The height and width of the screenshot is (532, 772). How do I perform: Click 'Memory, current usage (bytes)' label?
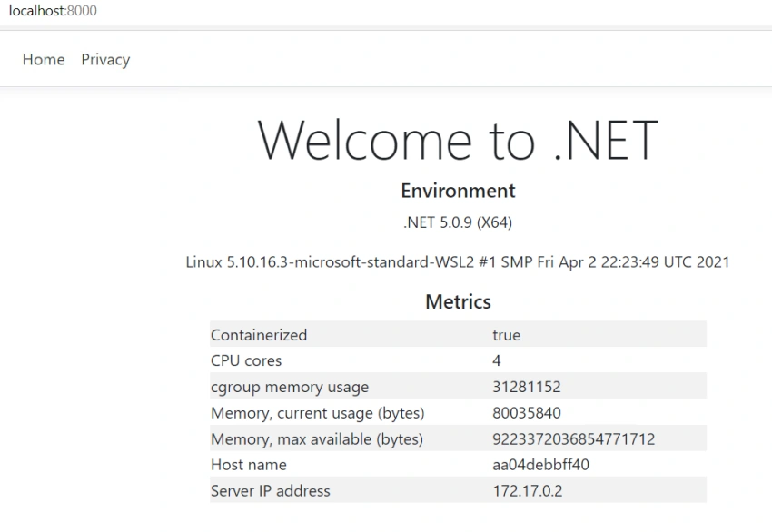point(318,413)
